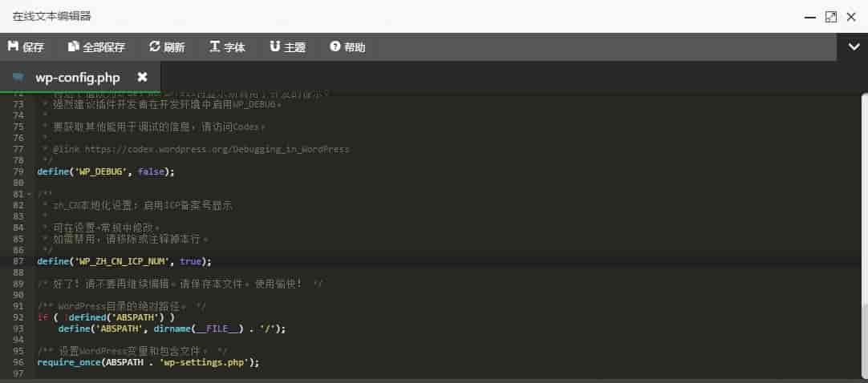Click the file icon on the wp-config.php tab

18,77
